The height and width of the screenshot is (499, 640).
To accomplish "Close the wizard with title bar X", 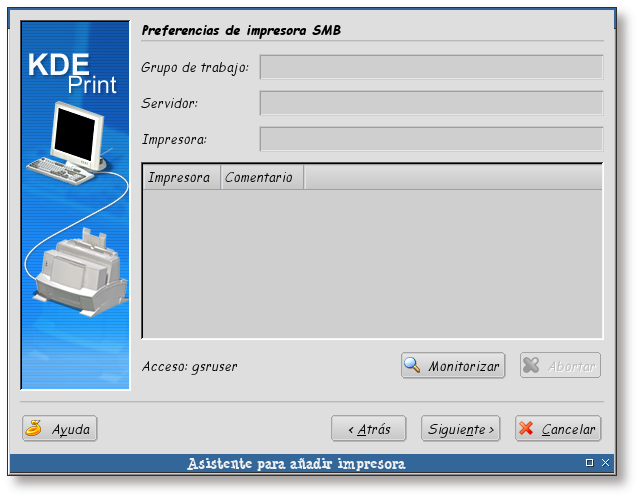I will pyautogui.click(x=606, y=463).
